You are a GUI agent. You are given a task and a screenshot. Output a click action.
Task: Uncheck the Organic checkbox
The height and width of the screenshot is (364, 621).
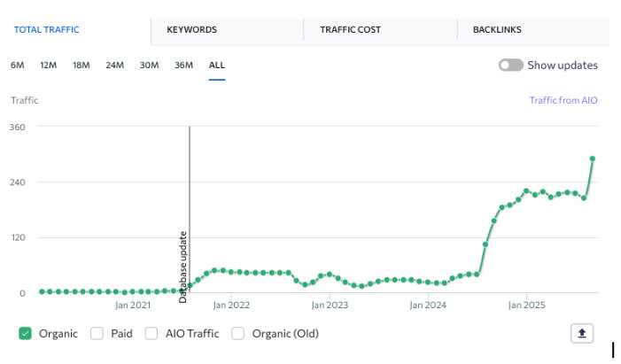25,334
